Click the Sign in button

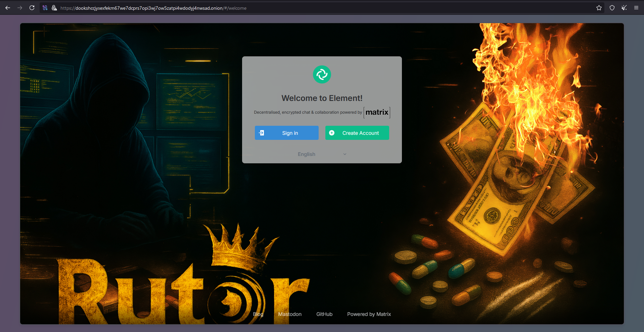point(286,133)
